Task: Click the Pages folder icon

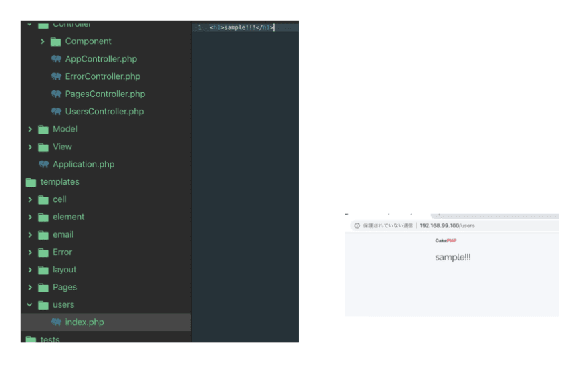Action: (x=43, y=288)
